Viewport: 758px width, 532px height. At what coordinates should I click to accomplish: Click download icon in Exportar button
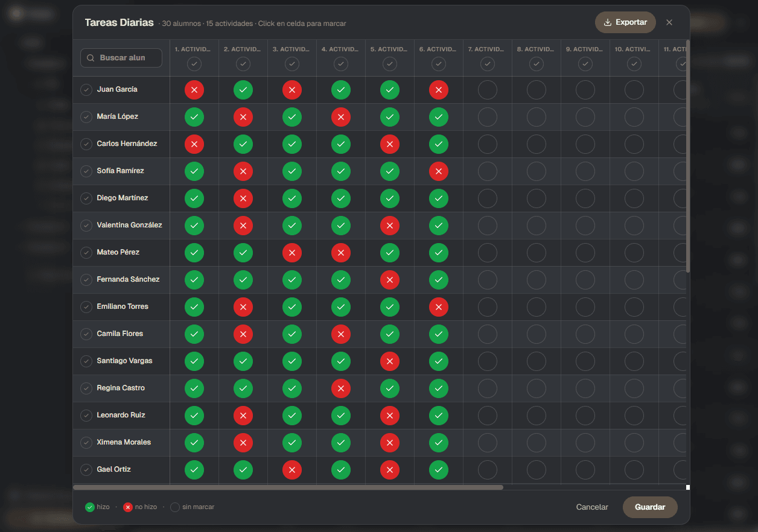(608, 22)
